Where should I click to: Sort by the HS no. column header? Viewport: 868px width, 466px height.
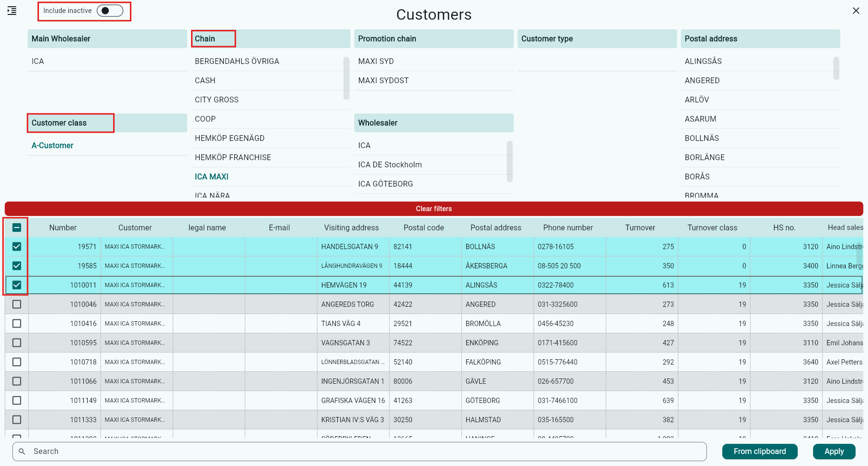tap(785, 228)
